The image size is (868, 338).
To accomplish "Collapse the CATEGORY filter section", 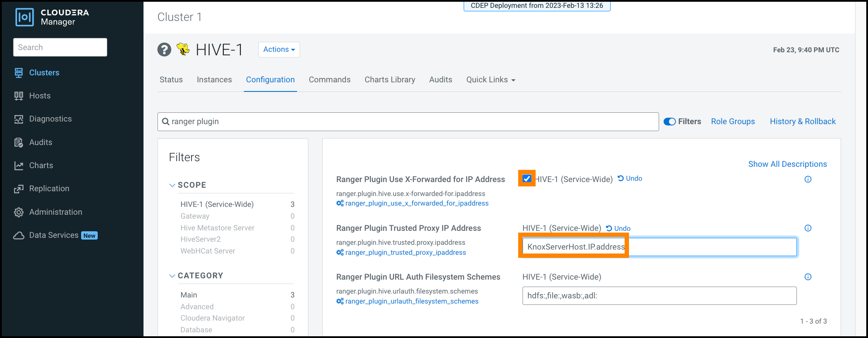I will pos(172,276).
